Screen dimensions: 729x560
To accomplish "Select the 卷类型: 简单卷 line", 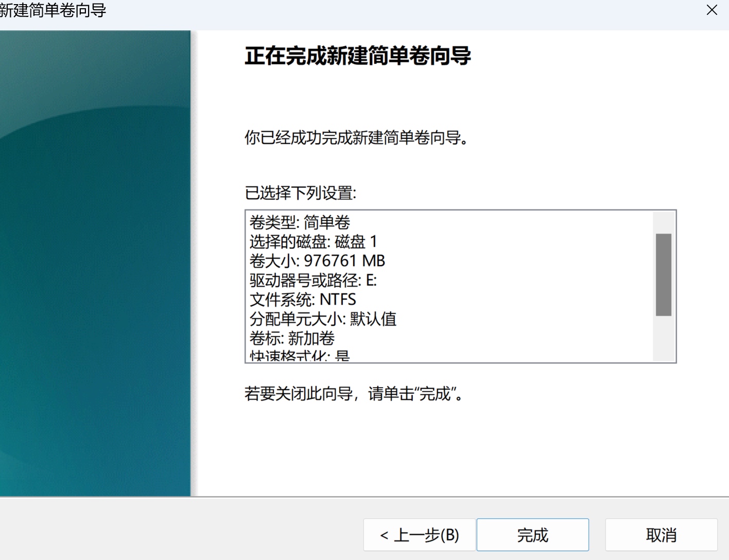I will click(300, 222).
